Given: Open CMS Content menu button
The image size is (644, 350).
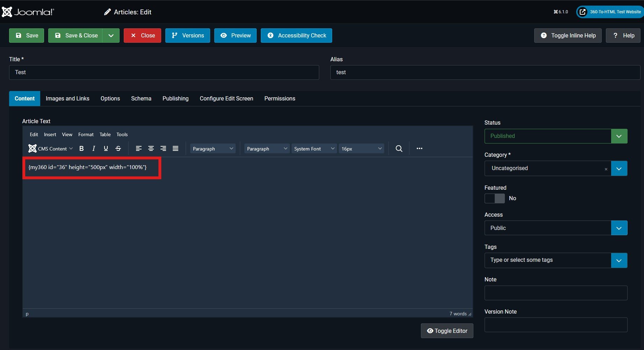Looking at the screenshot, I should coord(51,148).
